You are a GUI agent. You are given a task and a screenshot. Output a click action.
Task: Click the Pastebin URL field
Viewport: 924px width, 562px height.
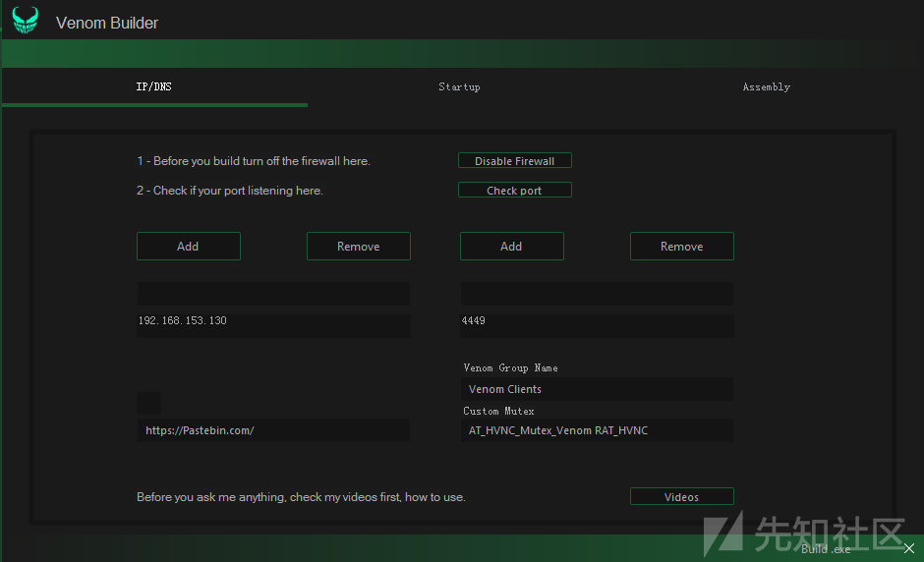coord(273,430)
